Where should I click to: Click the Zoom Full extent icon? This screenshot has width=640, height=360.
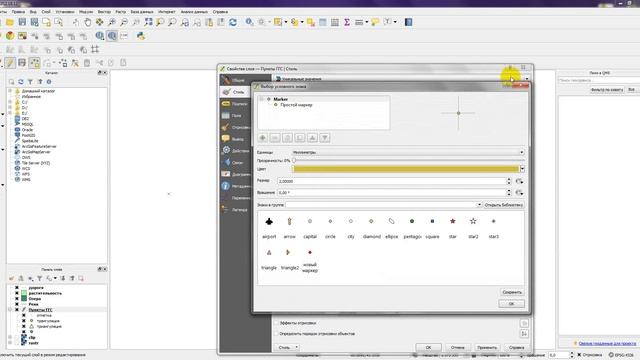coord(148,22)
